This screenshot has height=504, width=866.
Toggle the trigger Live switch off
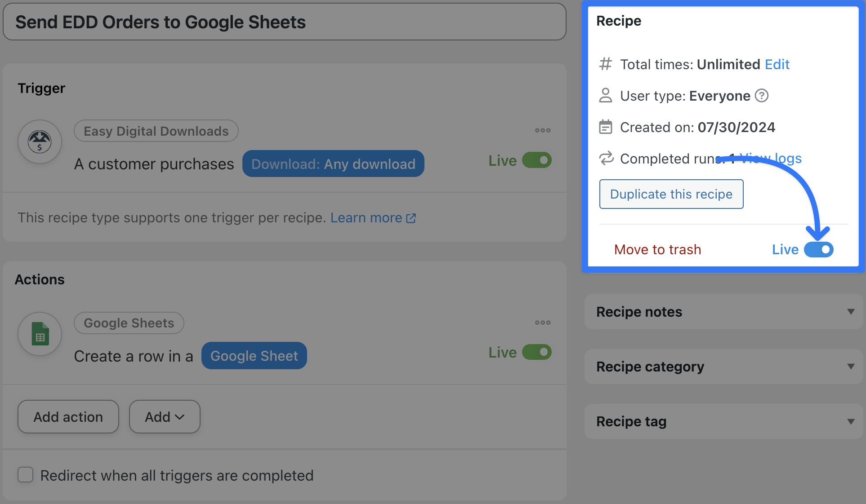536,160
